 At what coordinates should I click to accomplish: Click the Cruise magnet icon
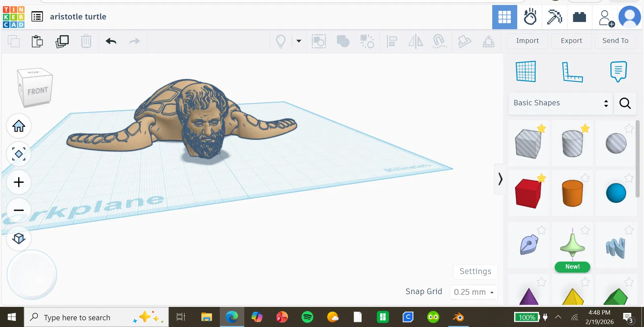coord(440,41)
